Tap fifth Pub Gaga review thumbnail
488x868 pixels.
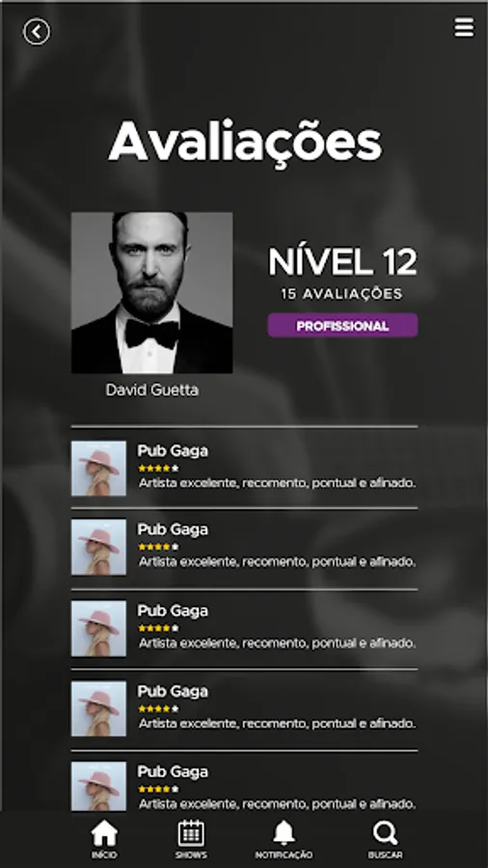pyautogui.click(x=98, y=787)
